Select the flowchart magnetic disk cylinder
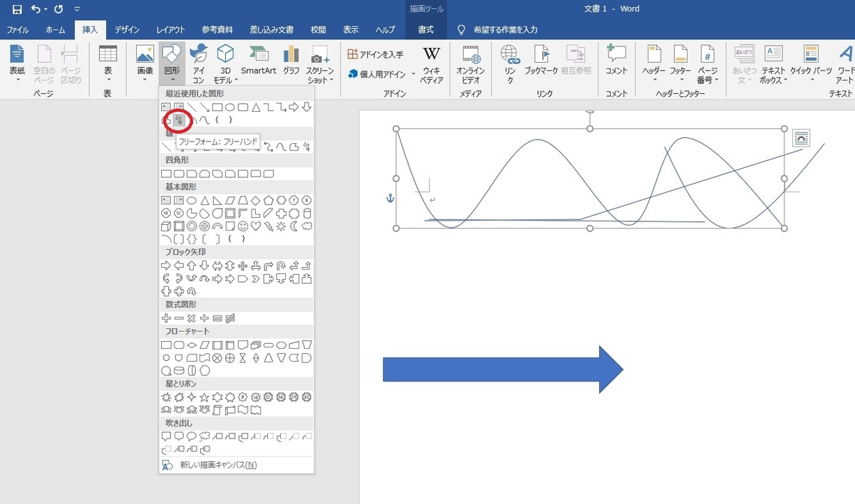The height and width of the screenshot is (504, 855). click(x=179, y=370)
